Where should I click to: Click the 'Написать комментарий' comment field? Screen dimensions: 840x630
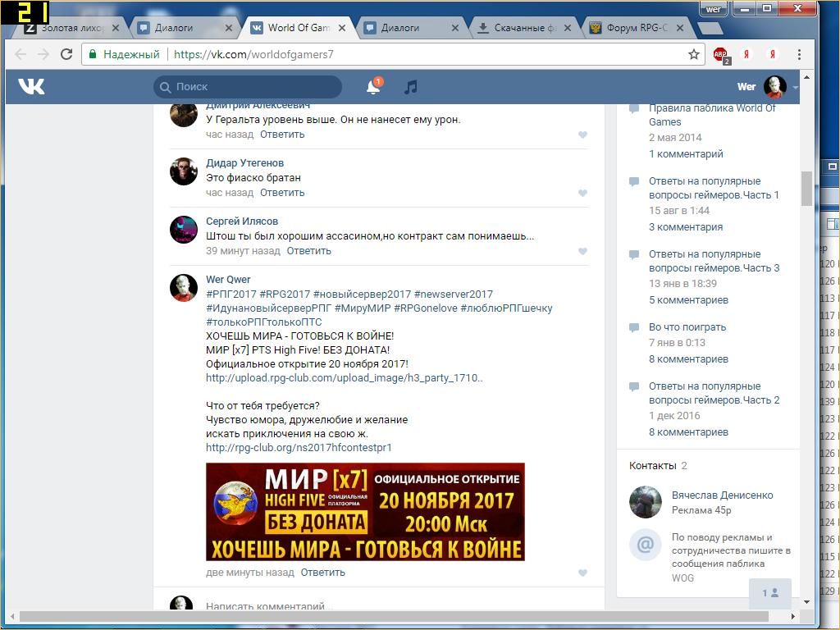tap(396, 606)
